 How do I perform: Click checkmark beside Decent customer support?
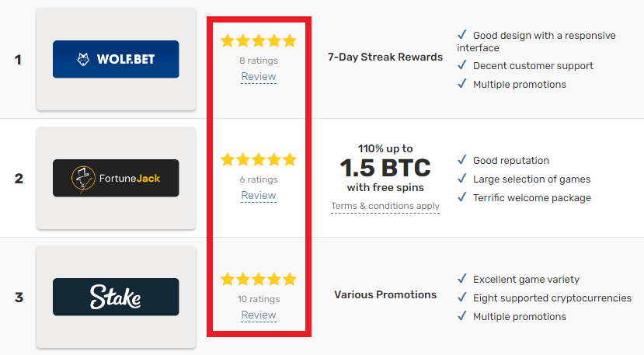click(x=462, y=65)
